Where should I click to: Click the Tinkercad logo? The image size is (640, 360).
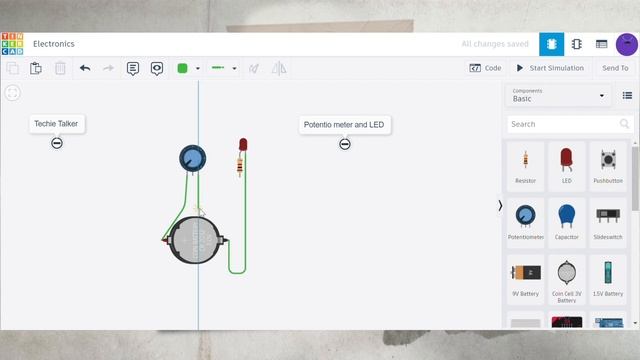pos(12,44)
